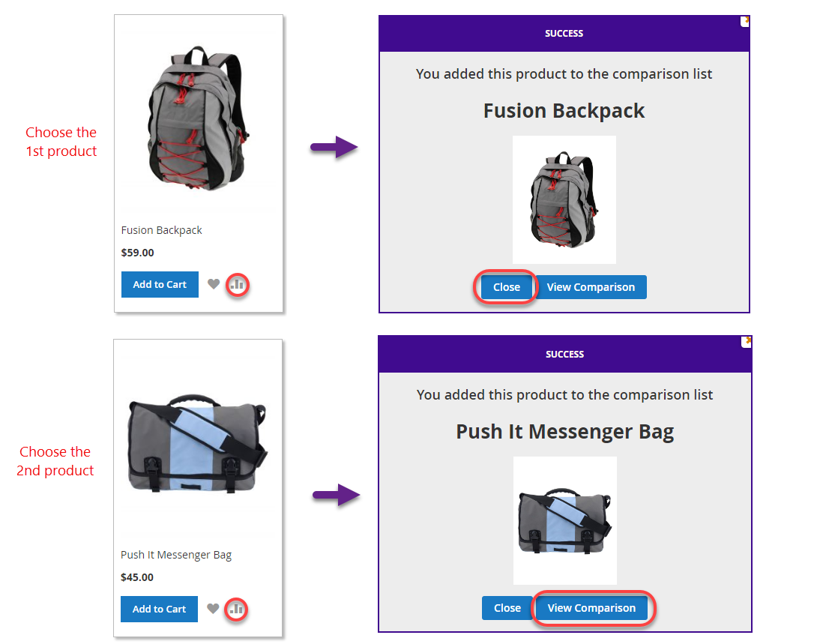Click Close in Messenger Bag success popup
Viewport: 817px width, 644px height.
tap(507, 608)
